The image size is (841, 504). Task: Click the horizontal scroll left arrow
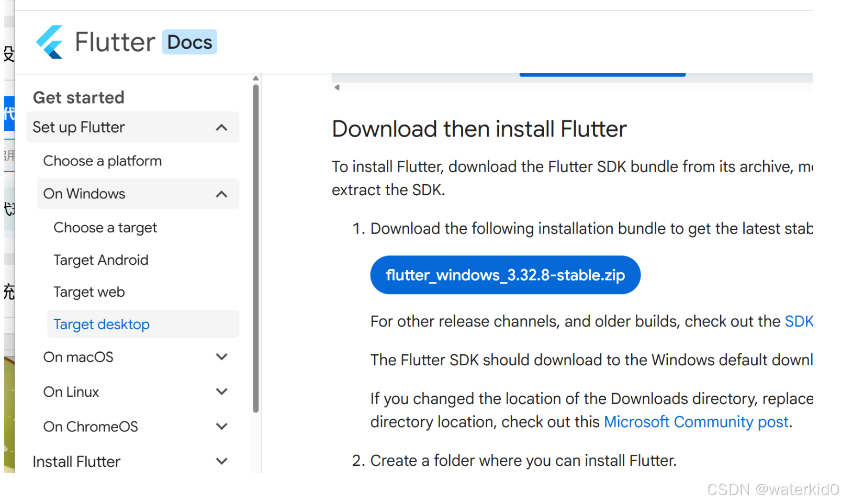pyautogui.click(x=337, y=87)
